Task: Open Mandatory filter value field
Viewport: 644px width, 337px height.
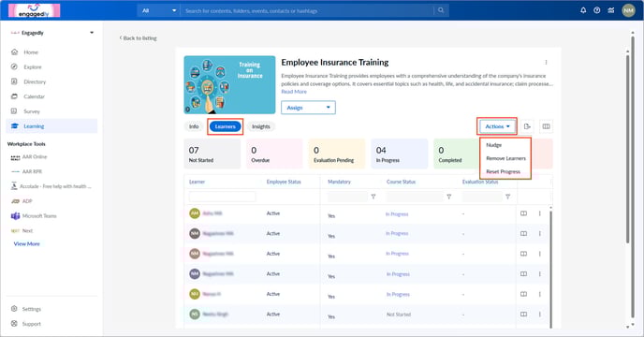Action: pyautogui.click(x=347, y=197)
